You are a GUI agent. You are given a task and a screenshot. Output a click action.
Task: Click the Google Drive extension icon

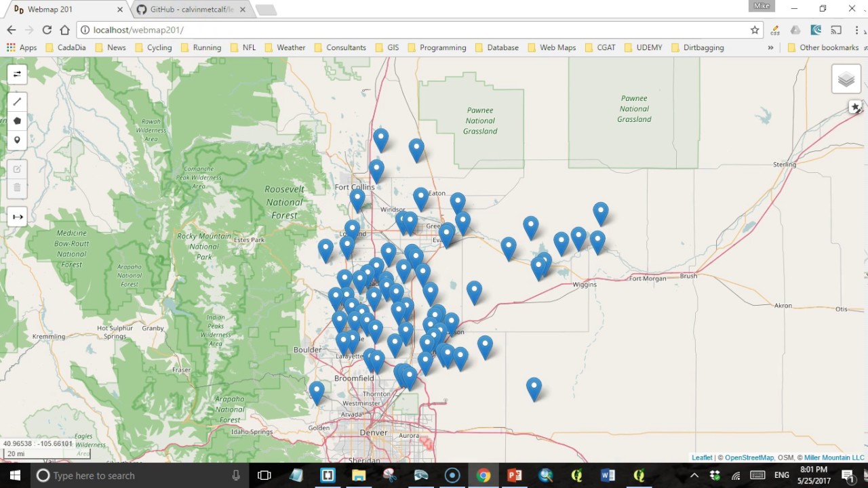(795, 30)
